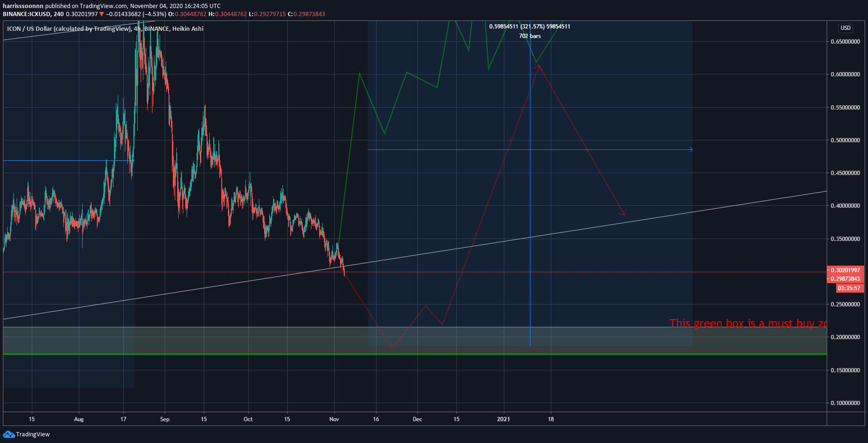Viewport: 868px width, 443px height.
Task: Click the harrisssoonnn author name
Action: click(23, 6)
